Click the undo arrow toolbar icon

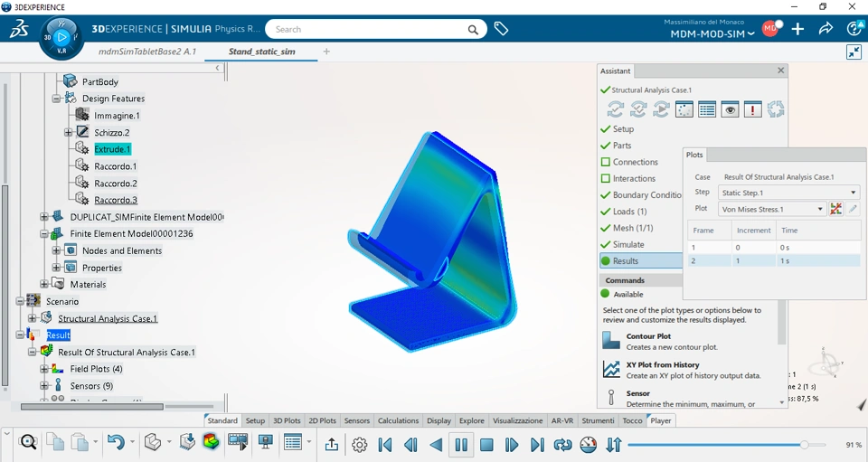(116, 443)
